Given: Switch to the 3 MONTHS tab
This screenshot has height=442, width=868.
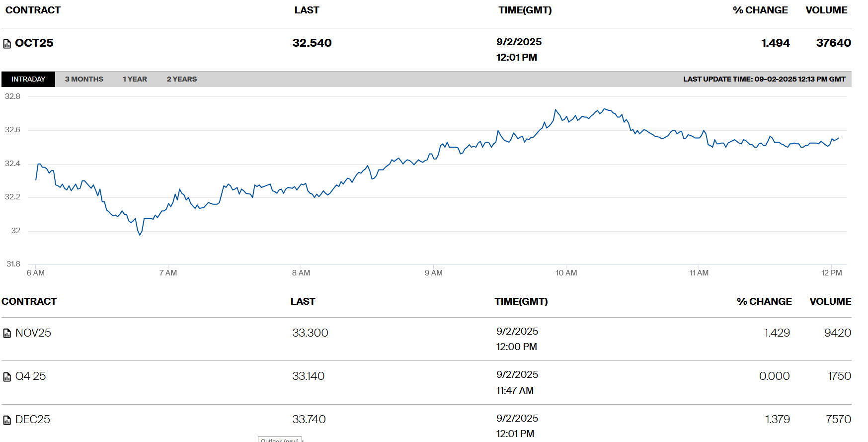Looking at the screenshot, I should pos(84,79).
